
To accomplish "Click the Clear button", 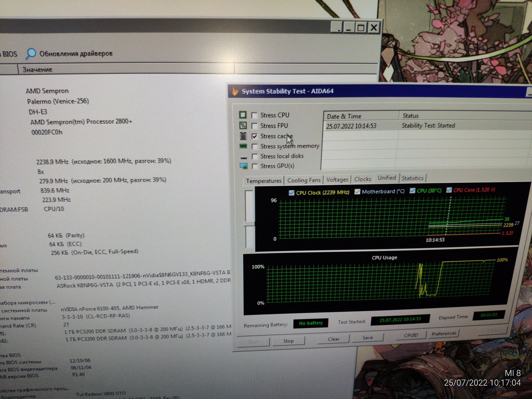I will click(333, 339).
